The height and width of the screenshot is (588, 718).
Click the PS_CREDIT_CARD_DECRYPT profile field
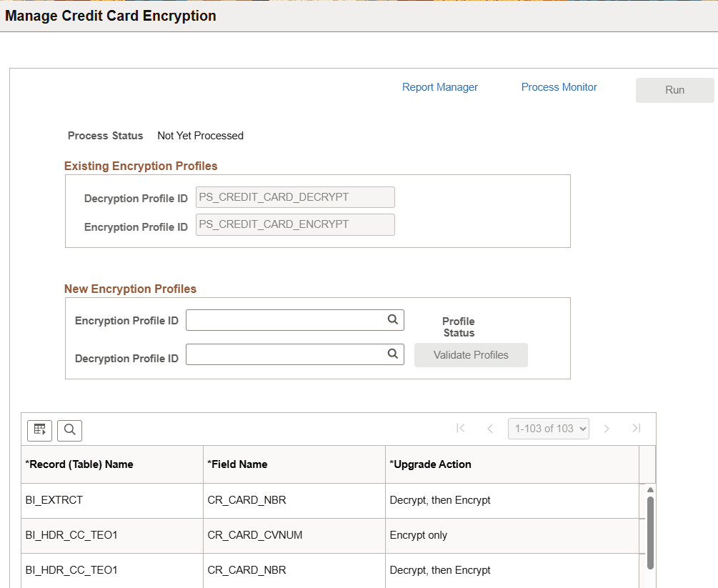(295, 197)
